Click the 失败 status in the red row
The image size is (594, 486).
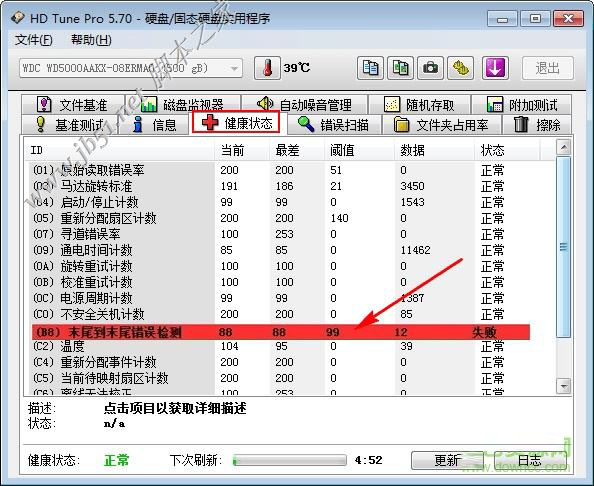click(x=484, y=332)
